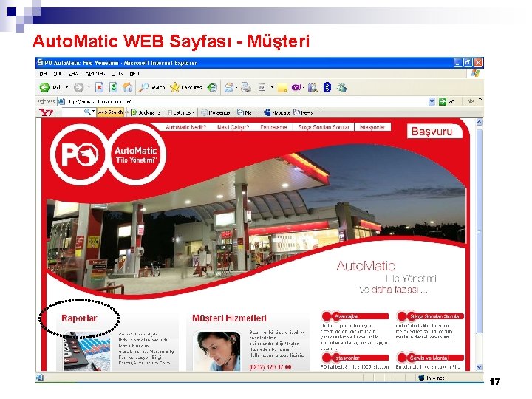Open the File menu
This screenshot has width=532, height=399.
pos(43,73)
